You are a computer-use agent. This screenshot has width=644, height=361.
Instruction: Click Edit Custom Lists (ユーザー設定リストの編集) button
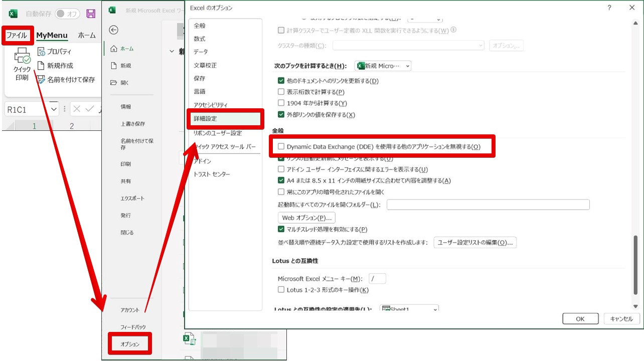tap(475, 242)
